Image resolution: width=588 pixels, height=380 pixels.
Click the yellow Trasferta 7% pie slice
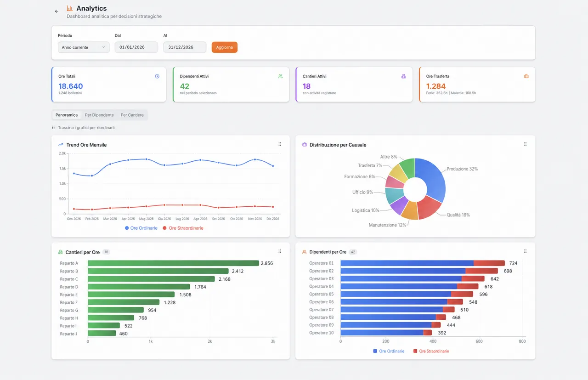point(399,172)
